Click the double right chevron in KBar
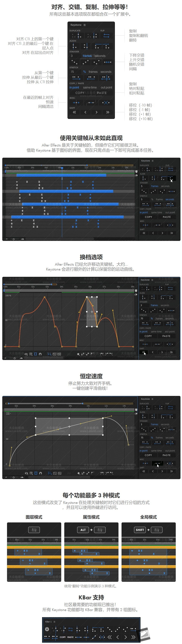This screenshot has height=644, width=182. coord(133,637)
